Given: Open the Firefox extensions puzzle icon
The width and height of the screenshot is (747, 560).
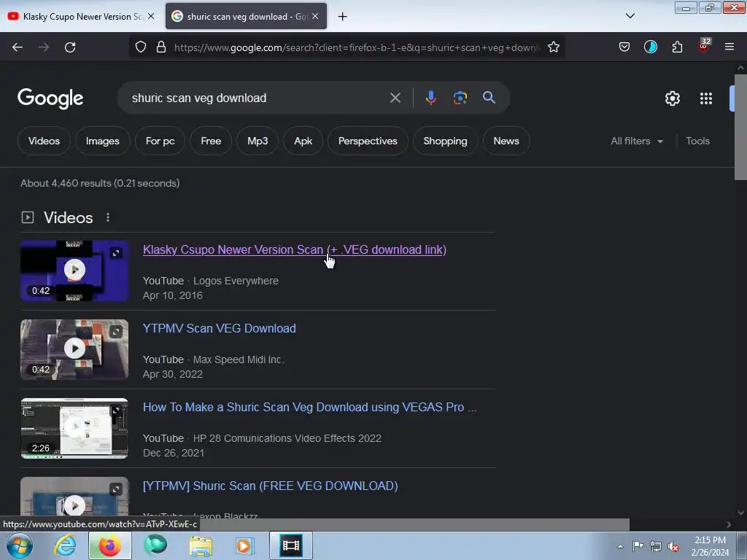Looking at the screenshot, I should coord(677,47).
